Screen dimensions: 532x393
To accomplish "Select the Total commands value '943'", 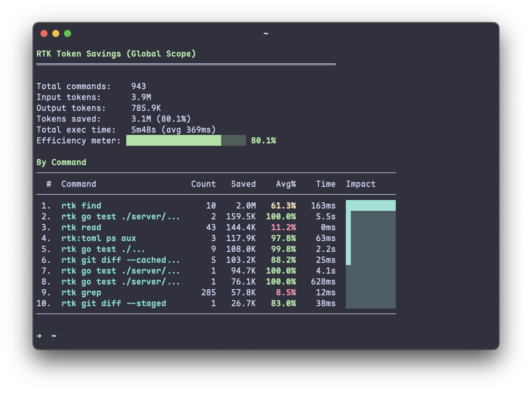I will [x=139, y=86].
